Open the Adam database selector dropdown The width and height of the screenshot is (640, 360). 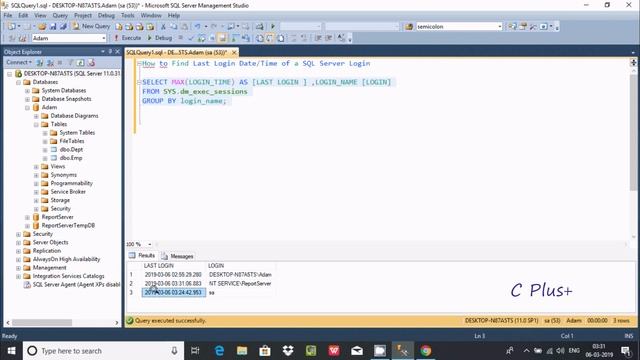(x=103, y=38)
